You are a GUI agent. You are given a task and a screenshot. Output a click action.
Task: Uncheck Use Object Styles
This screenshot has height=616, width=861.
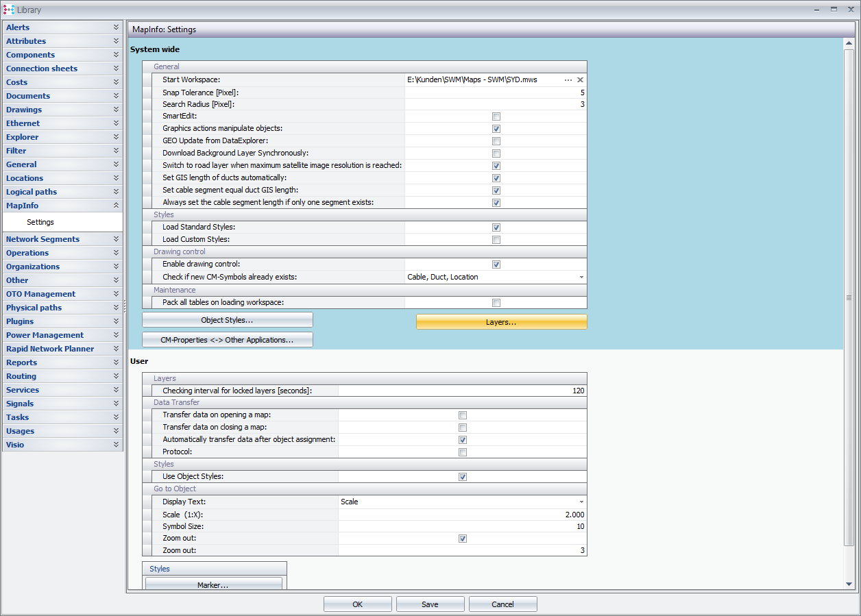463,477
